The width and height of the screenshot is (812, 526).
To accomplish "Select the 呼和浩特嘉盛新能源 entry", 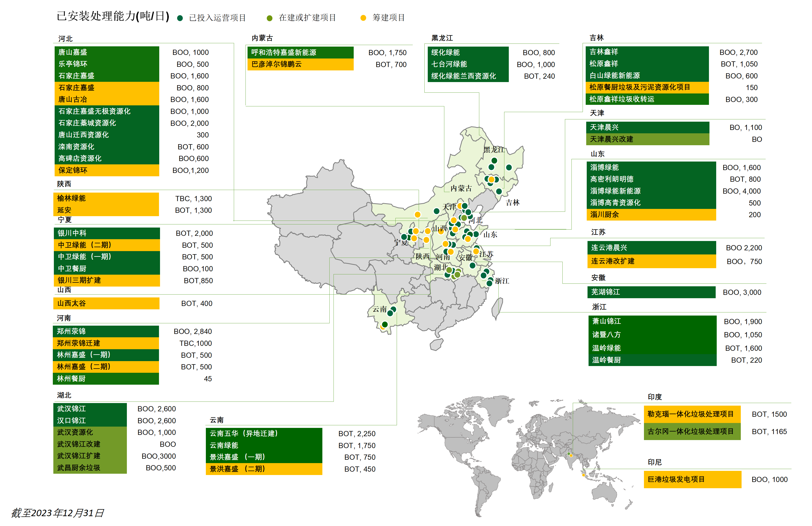I will [301, 53].
